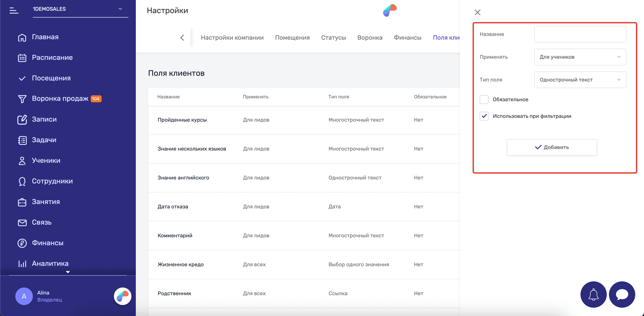This screenshot has width=644, height=316.
Task: Expand the Применять dropdown
Action: tap(580, 57)
